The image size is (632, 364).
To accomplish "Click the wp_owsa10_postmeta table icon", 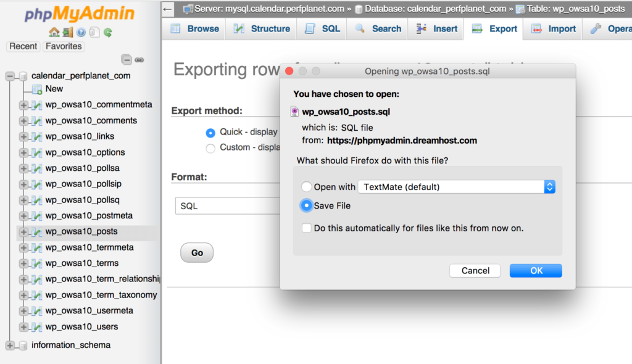I will click(36, 216).
